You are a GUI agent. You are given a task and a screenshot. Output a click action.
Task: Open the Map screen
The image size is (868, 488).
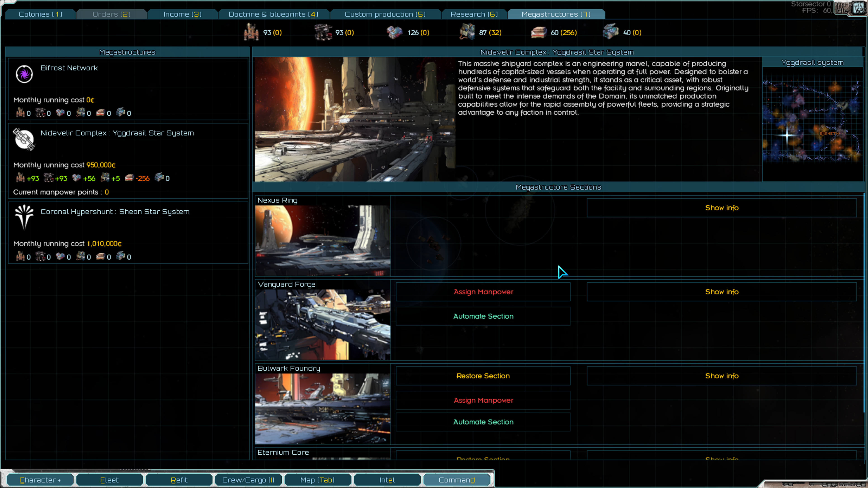318,480
